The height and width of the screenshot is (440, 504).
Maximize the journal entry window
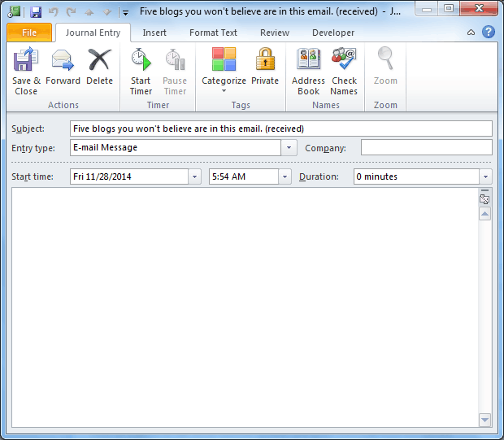click(449, 9)
